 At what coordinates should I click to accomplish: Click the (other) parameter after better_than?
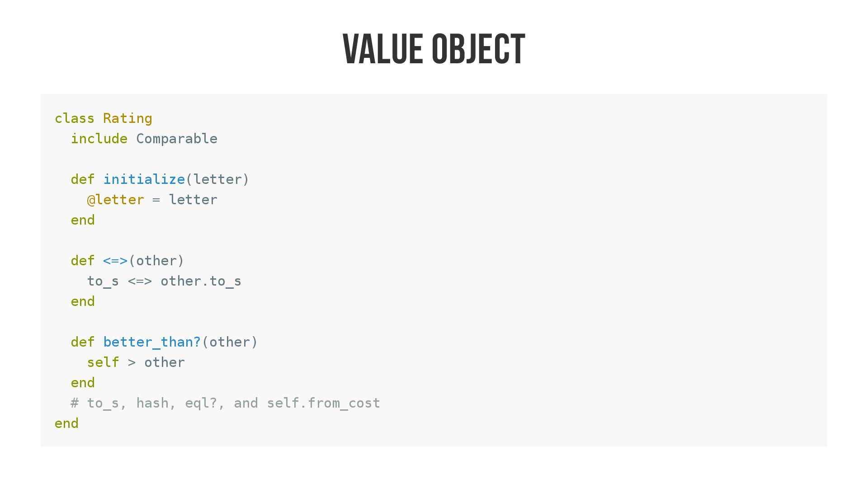pyautogui.click(x=230, y=342)
